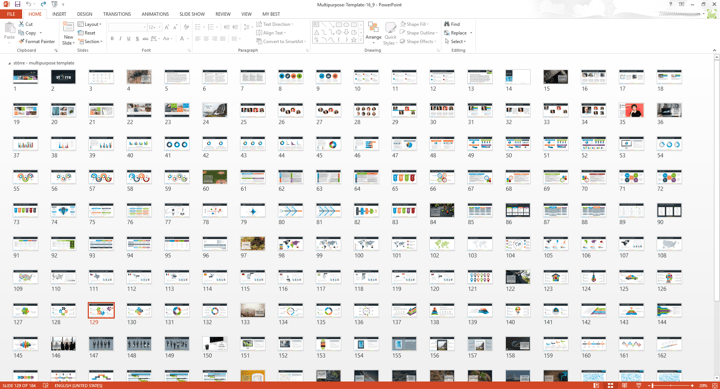The width and height of the screenshot is (720, 389).
Task: Copy the selected slide
Action: click(28, 33)
